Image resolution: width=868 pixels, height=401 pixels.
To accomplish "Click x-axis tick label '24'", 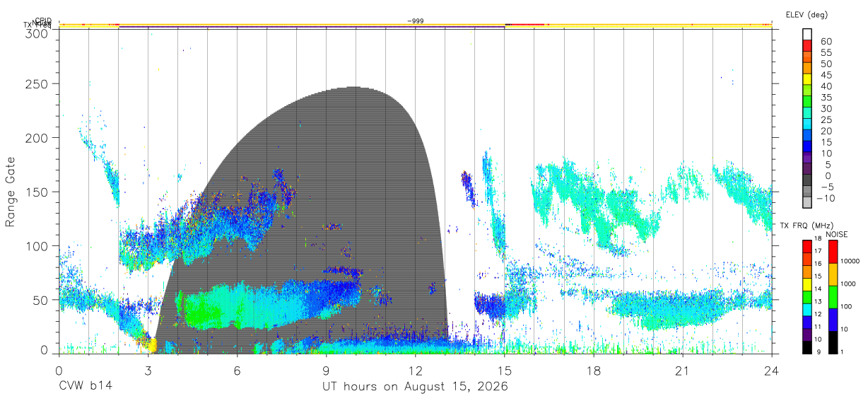I will click(x=772, y=371).
